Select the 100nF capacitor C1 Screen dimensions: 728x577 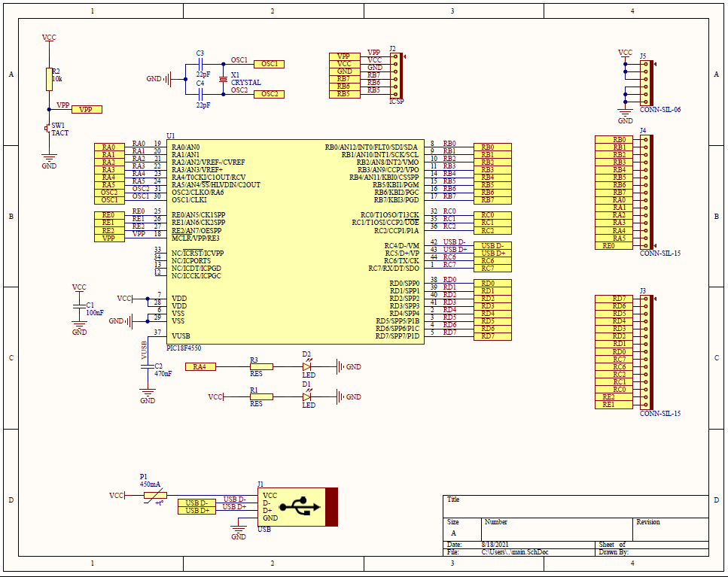point(79,306)
